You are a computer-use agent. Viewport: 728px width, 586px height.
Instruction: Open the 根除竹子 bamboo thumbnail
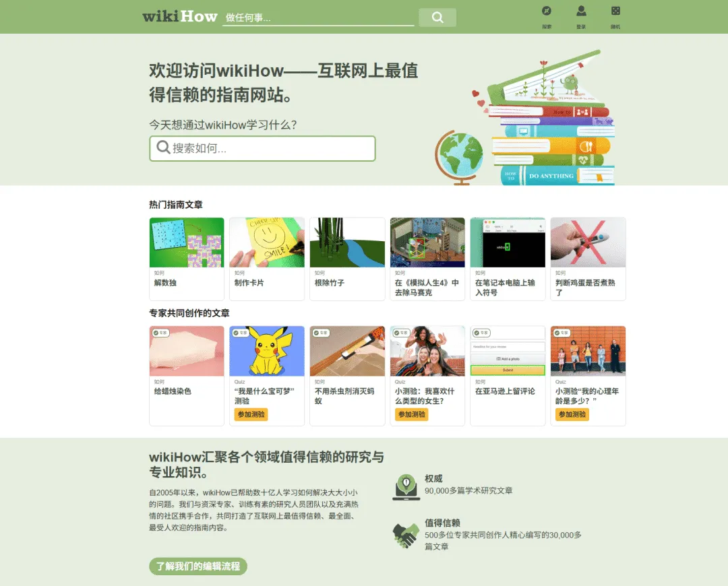click(347, 242)
